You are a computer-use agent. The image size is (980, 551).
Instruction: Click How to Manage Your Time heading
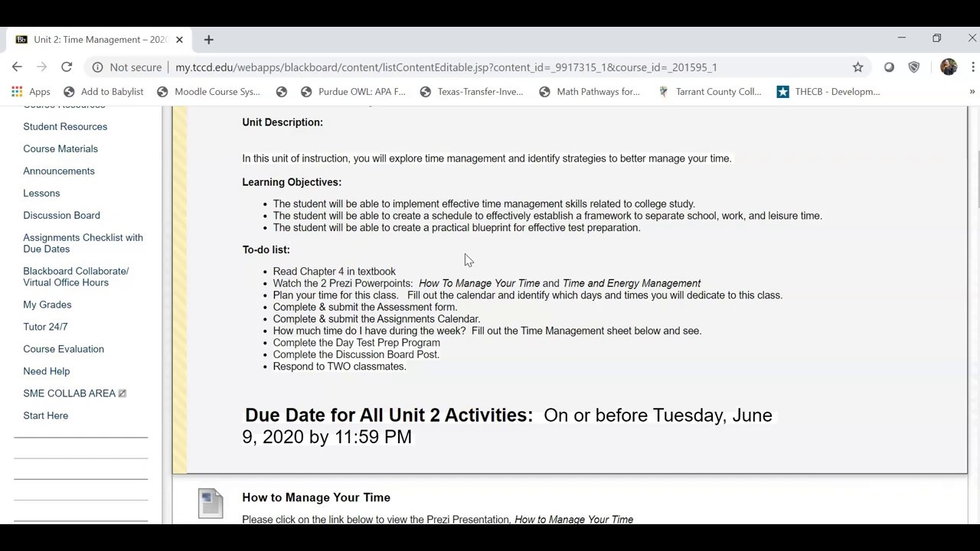pos(316,497)
